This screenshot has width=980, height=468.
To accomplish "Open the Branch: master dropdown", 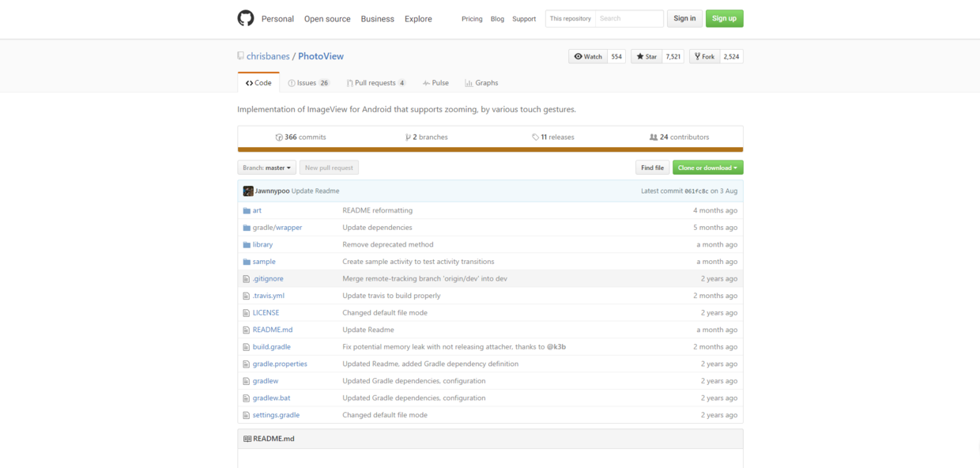I will [267, 168].
